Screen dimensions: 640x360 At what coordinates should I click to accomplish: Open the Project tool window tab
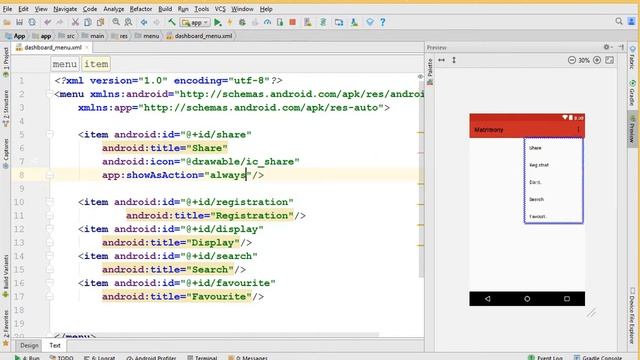click(6, 62)
